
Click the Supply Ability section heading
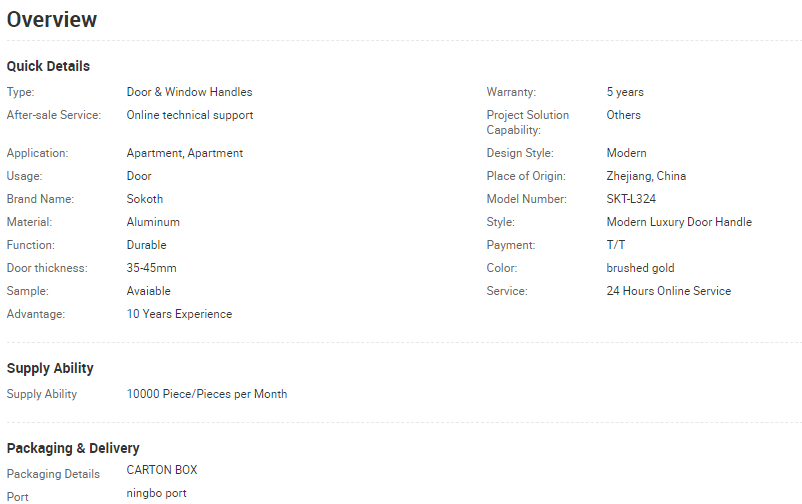(x=50, y=368)
